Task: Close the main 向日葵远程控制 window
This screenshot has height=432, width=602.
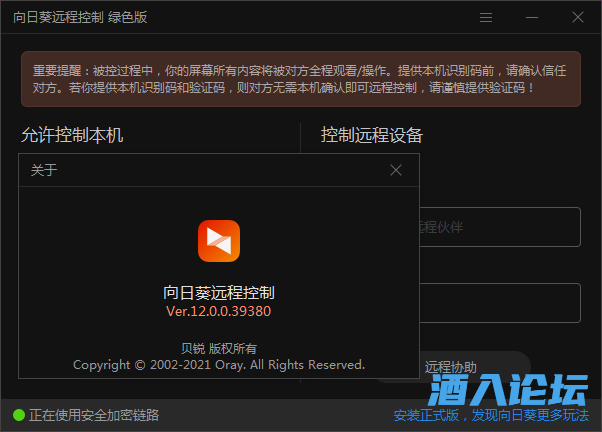Action: coord(578,17)
